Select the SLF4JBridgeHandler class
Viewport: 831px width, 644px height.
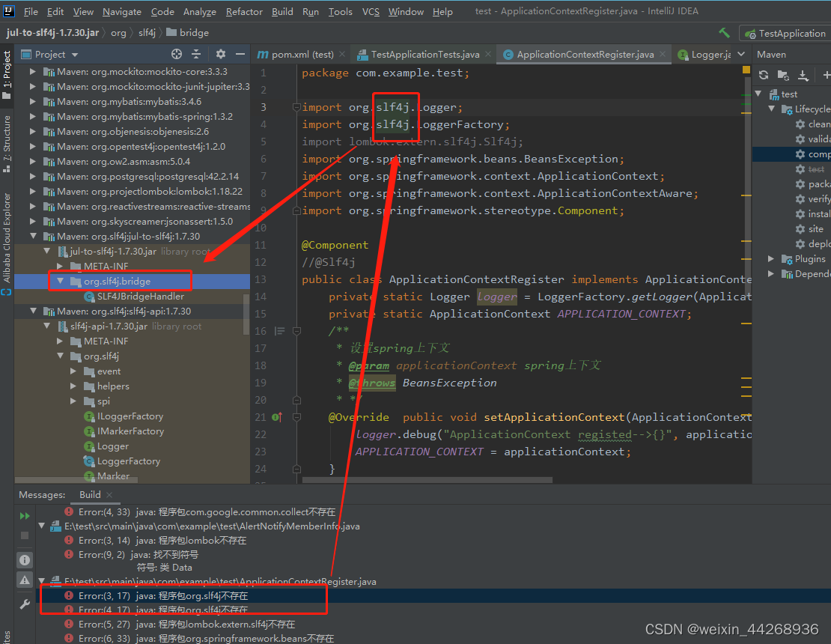tap(141, 297)
